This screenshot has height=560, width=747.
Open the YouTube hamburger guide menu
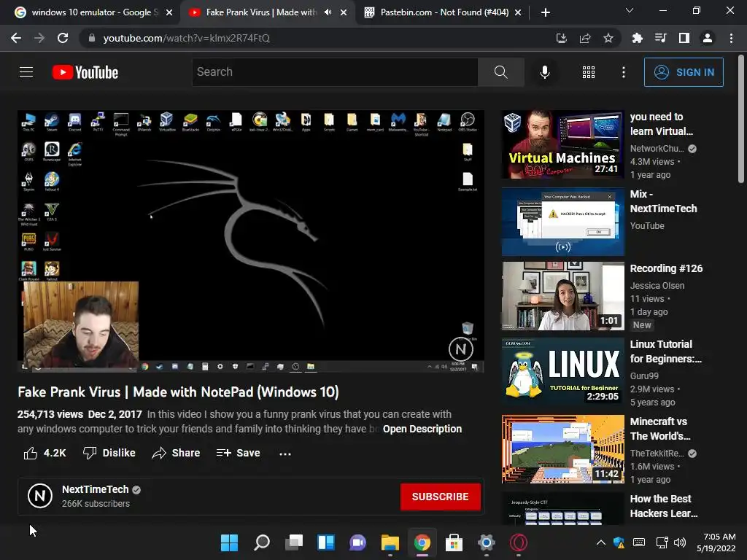[x=26, y=72]
